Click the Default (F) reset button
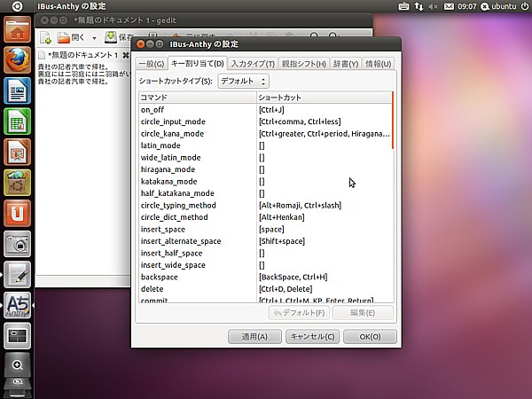The height and width of the screenshot is (399, 532). click(299, 312)
